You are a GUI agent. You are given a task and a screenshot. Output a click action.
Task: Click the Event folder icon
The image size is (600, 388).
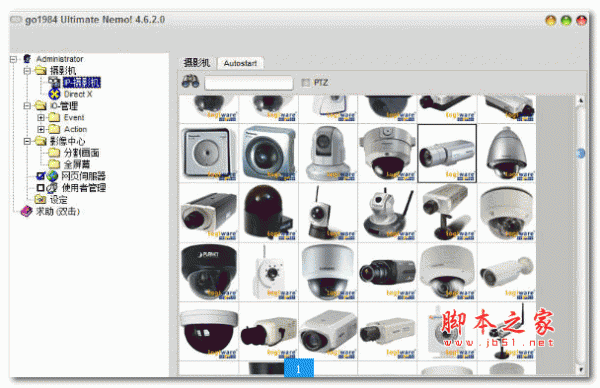(54, 117)
